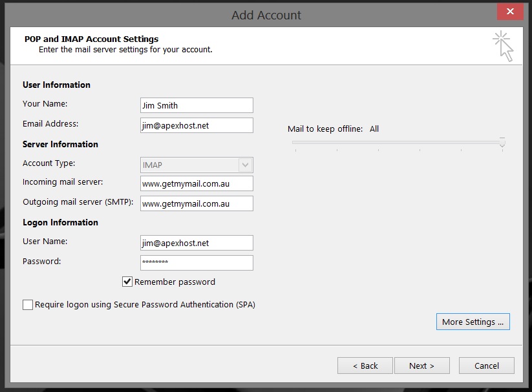The width and height of the screenshot is (532, 392).
Task: Click the Incoming mail server field
Action: point(196,183)
